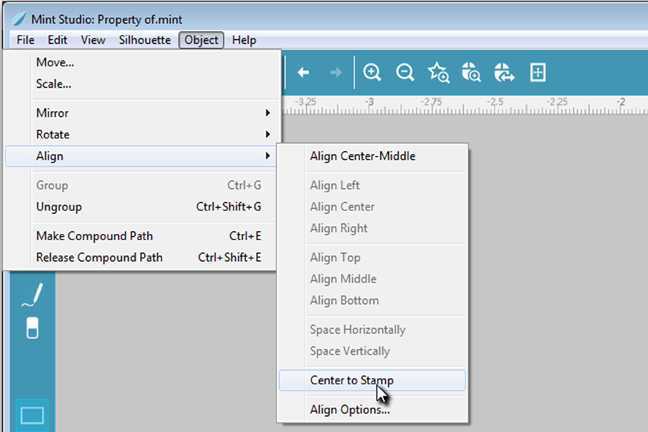Image resolution: width=648 pixels, height=432 pixels.
Task: Click Center to Stamp
Action: tap(372, 380)
